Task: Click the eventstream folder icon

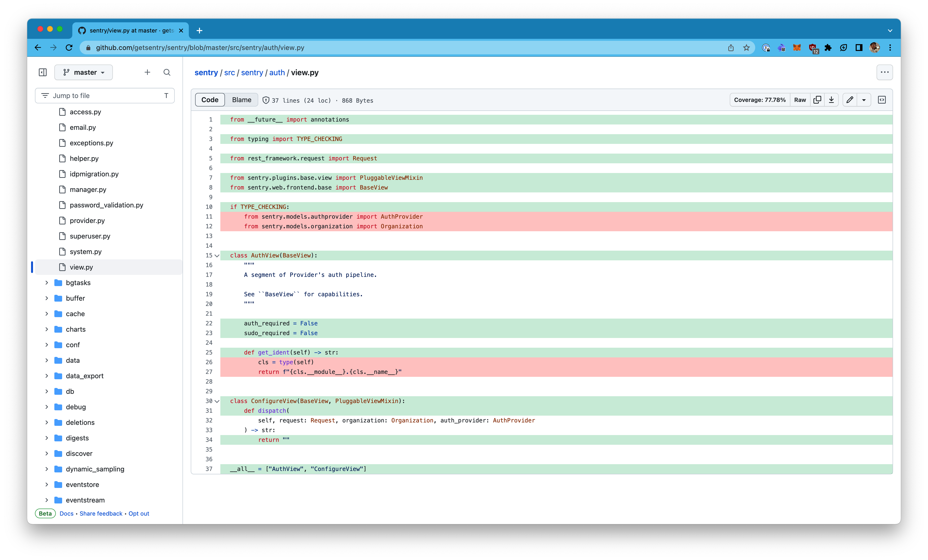Action: point(58,500)
